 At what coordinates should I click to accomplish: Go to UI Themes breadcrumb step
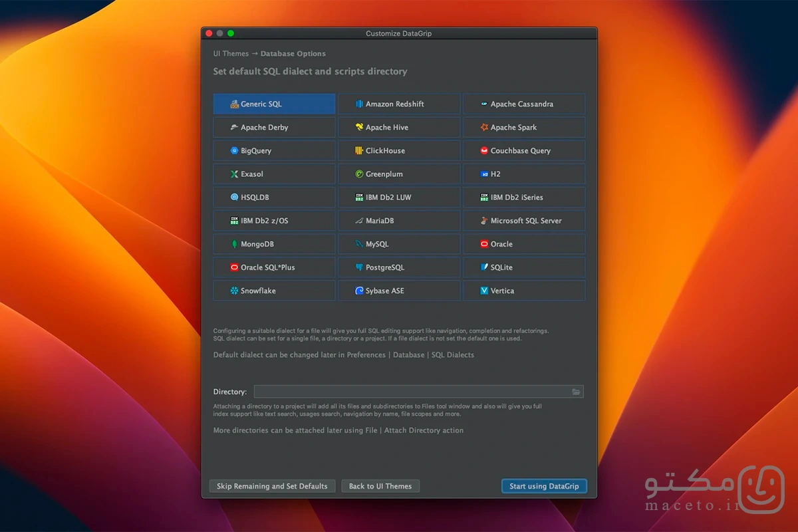point(231,54)
